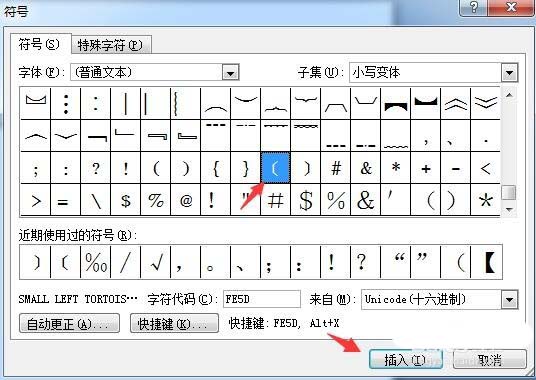This screenshot has width=536, height=380.
Task: Choose the small % sign beside the @
Action: click(x=156, y=200)
